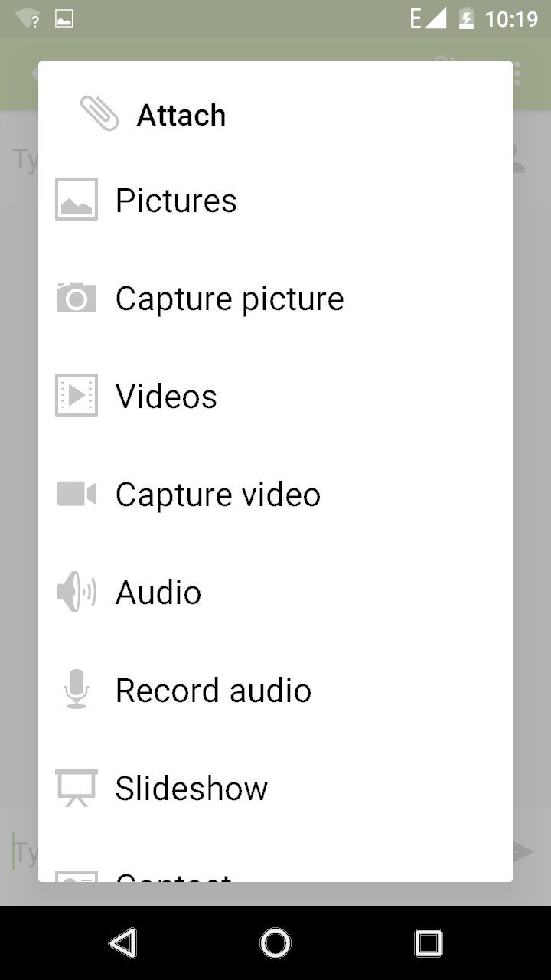Select Audio attachment option

pyautogui.click(x=275, y=592)
